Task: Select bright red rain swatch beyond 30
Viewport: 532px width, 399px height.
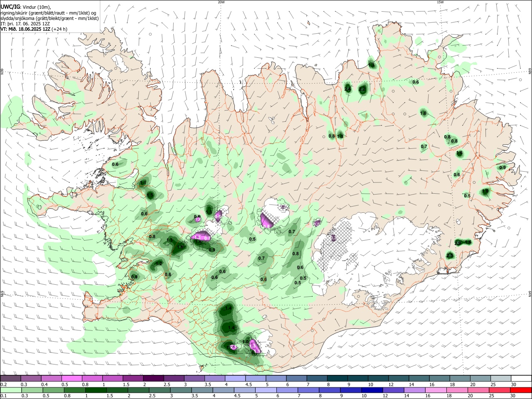Action: click(x=521, y=390)
